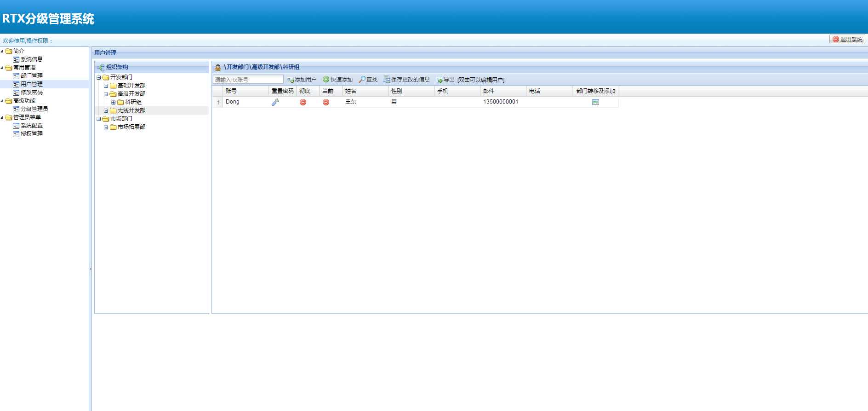The width and height of the screenshot is (868, 411).
Task: Open the 修改密码 page icon
Action: (16, 93)
